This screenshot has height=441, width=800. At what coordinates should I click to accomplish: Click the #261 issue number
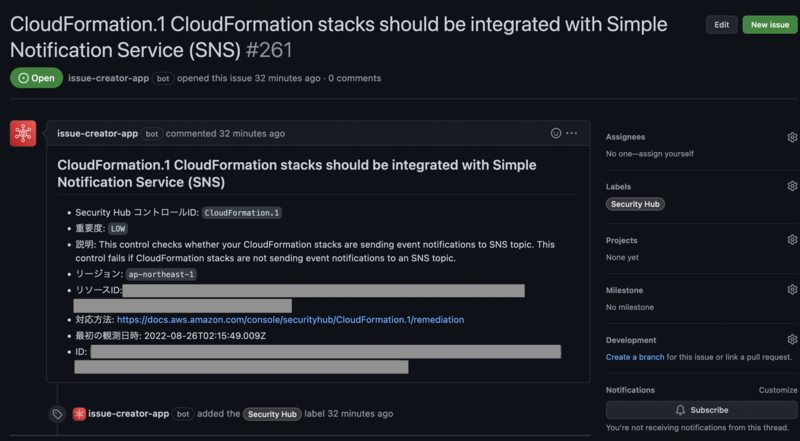[x=268, y=51]
